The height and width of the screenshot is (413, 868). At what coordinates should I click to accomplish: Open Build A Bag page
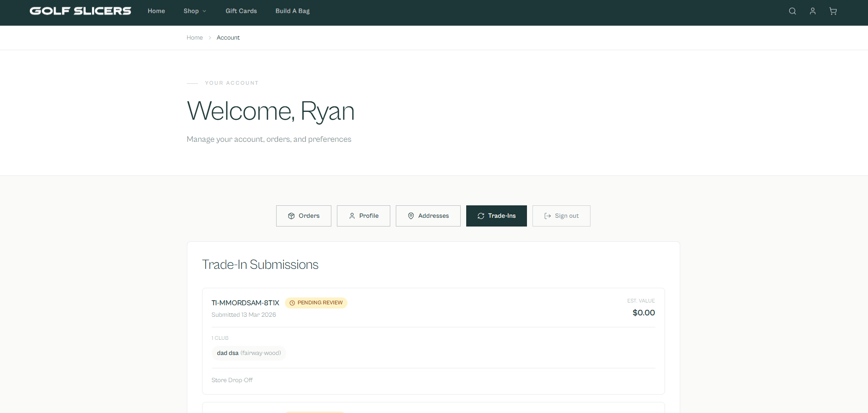(x=292, y=11)
